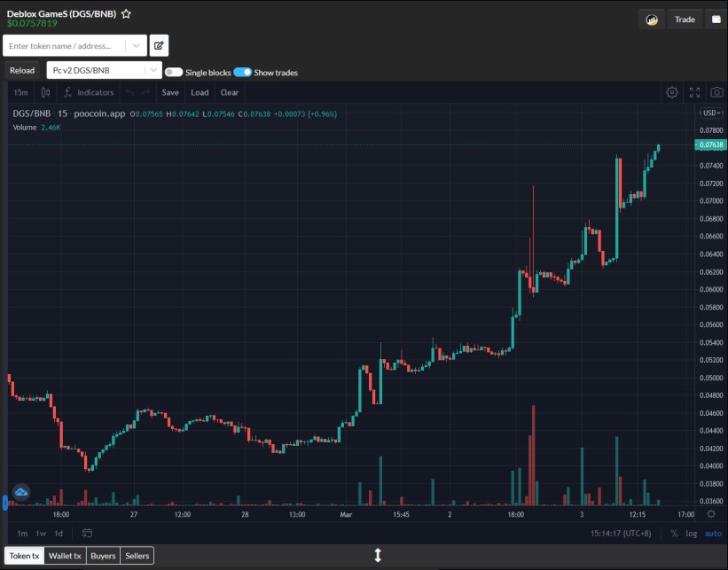
Task: Click the vertical resize arrow handle
Action: (x=378, y=555)
